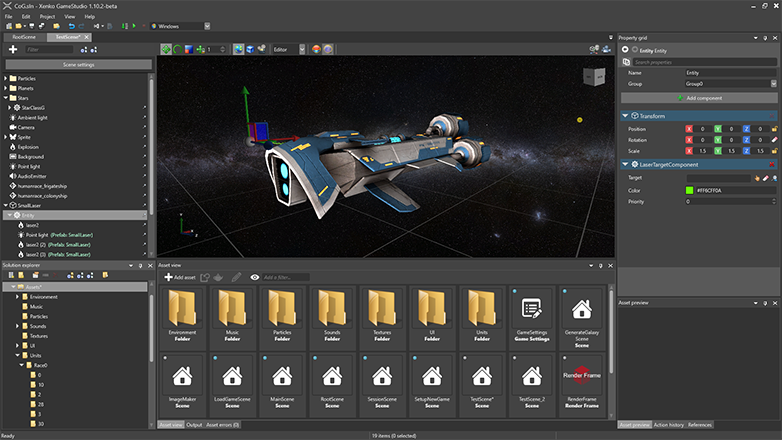Collapse the Transform section
782x440 pixels.
626,116
